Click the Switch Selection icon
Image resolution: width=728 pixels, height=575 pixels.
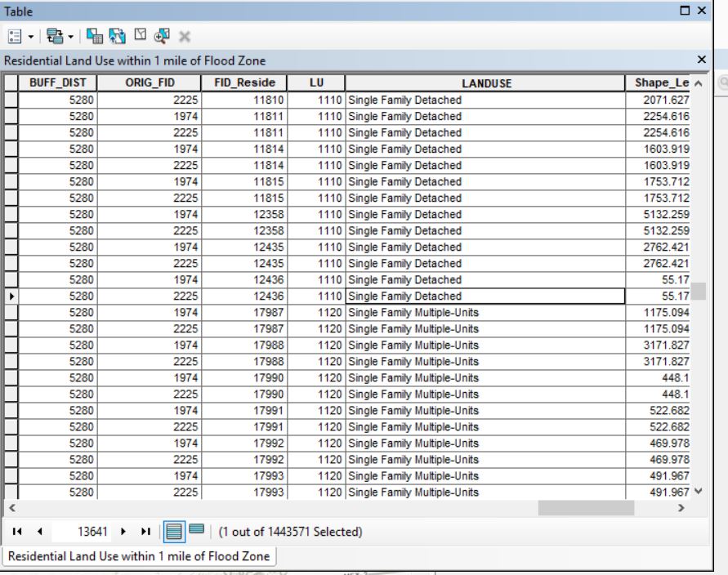pyautogui.click(x=117, y=36)
